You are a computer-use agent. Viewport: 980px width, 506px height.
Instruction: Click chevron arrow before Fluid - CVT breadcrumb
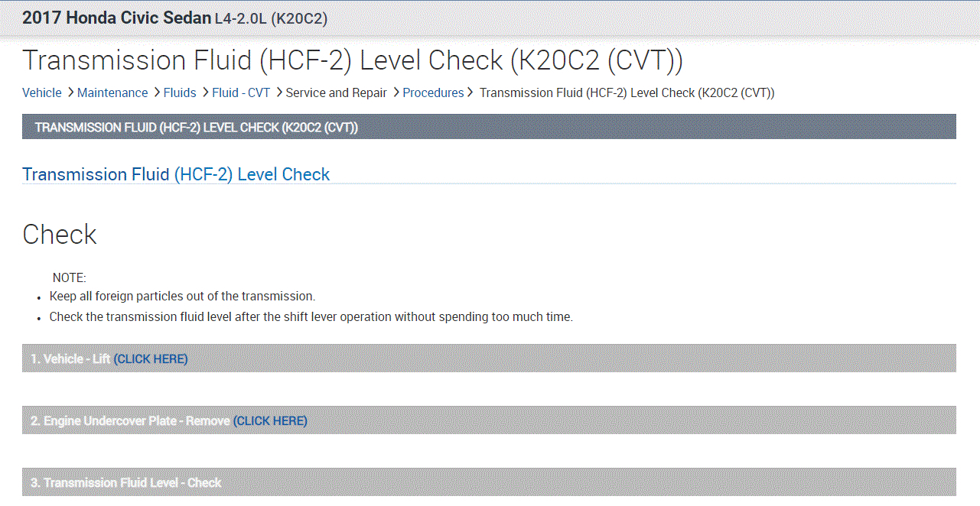coord(205,92)
